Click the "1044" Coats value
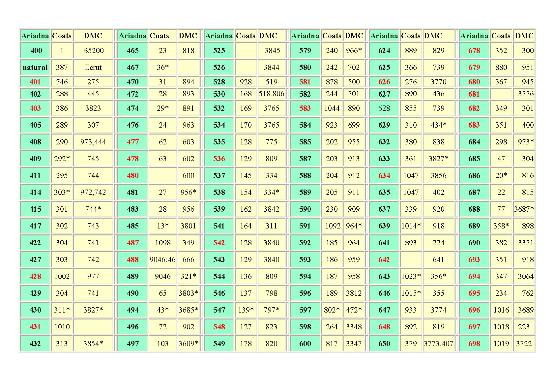 [332, 108]
